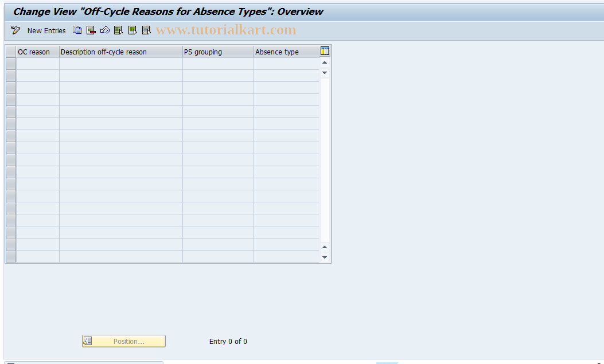
Task: Toggle display/change mode pencil icon
Action: click(x=15, y=30)
